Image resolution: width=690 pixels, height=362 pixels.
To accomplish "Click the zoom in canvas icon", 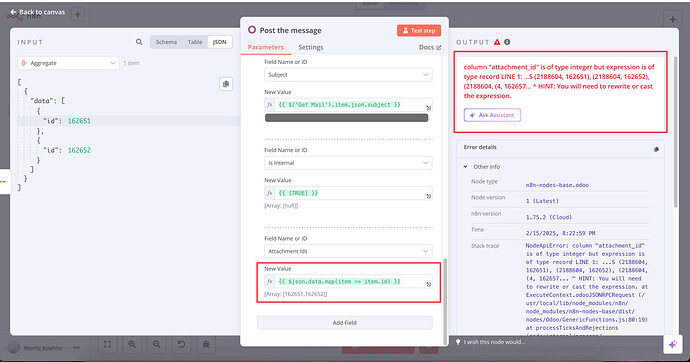I will 132,344.
